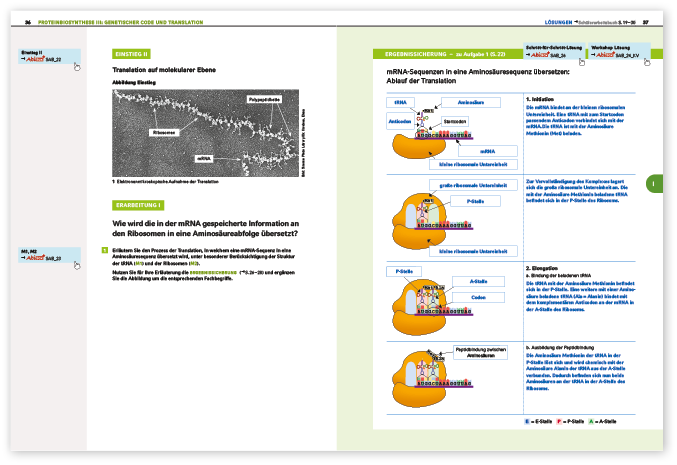
Task: Click the green A-Stelle legend swatch
Action: (589, 422)
